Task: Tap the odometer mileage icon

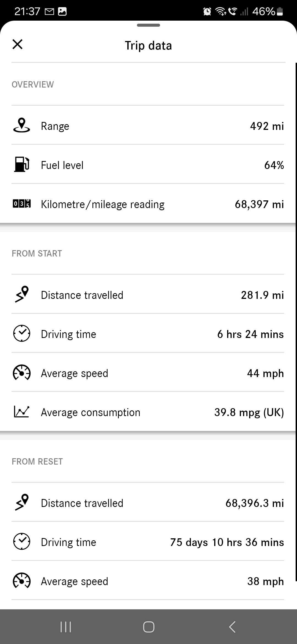Action: (21, 204)
